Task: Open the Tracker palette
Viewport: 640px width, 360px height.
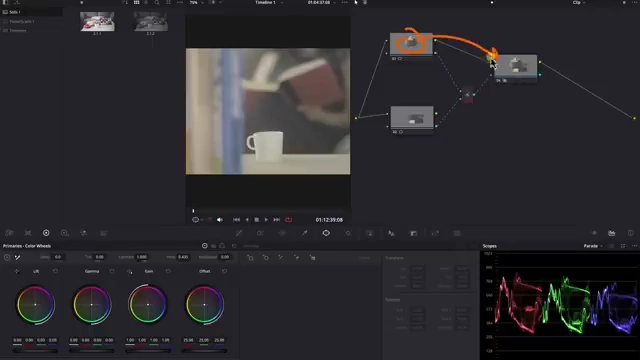Action: [348, 233]
